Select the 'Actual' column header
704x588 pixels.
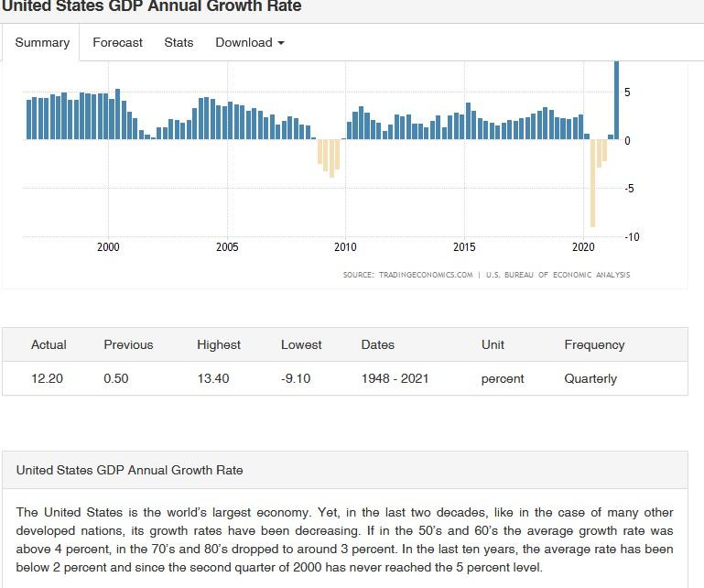49,344
